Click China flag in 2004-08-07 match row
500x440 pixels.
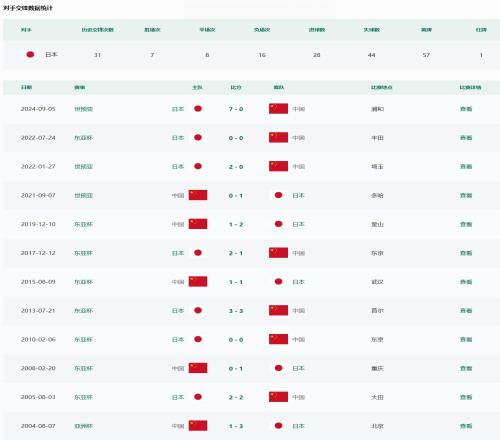[x=198, y=426]
